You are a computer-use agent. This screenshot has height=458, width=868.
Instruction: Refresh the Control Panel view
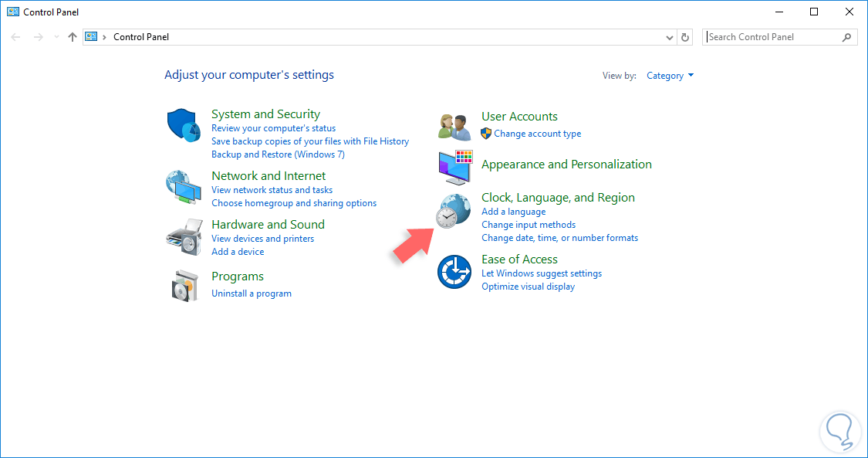[685, 37]
